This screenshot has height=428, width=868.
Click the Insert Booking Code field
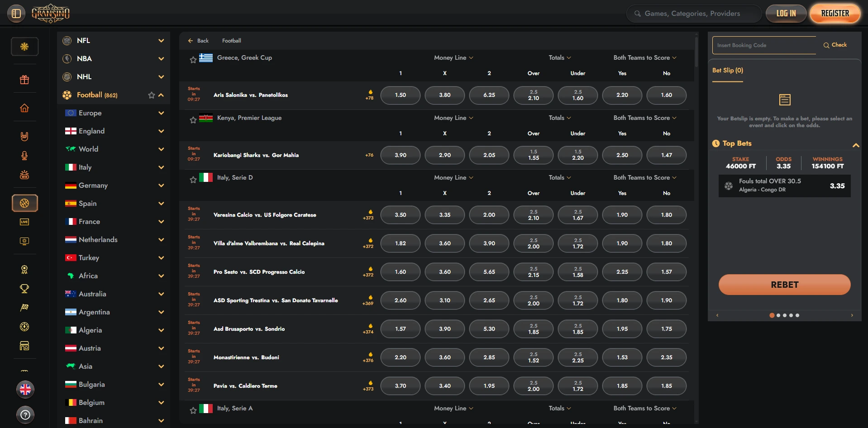764,45
